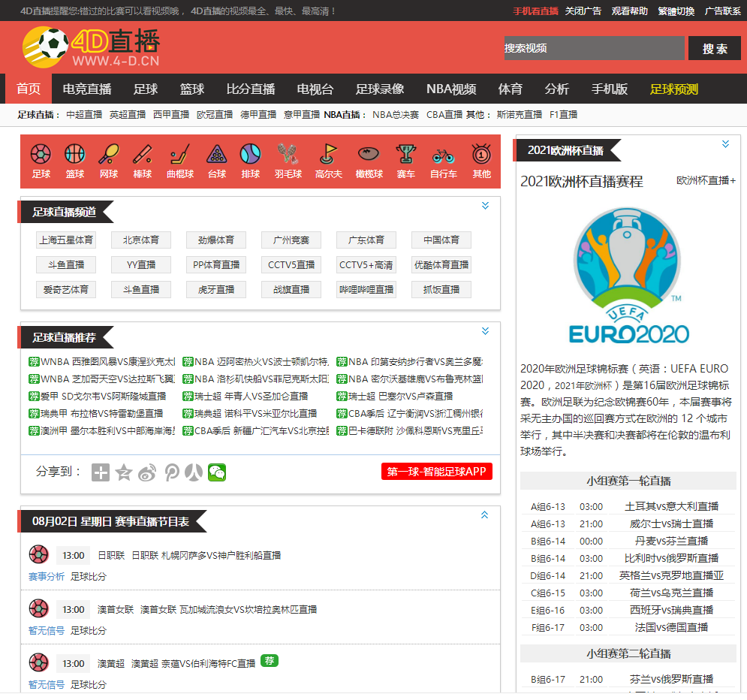747x700 pixels.
Task: Click the 4D直播 site logo
Action: [91, 47]
